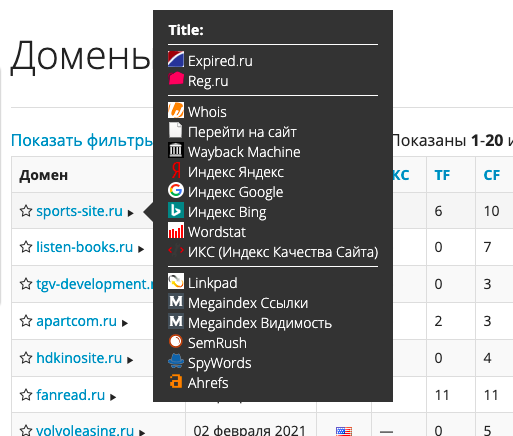Screen dimensions: 513x436
Task: Click the Google G icon
Action: pyautogui.click(x=176, y=190)
